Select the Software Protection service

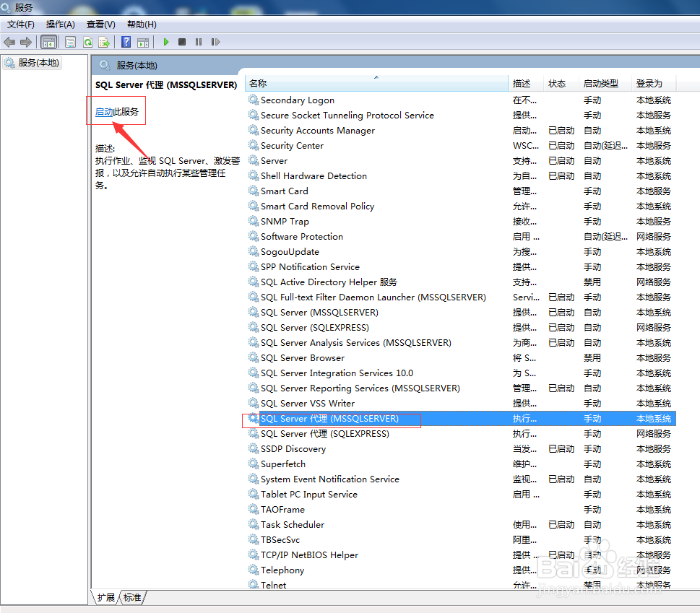tap(461, 236)
